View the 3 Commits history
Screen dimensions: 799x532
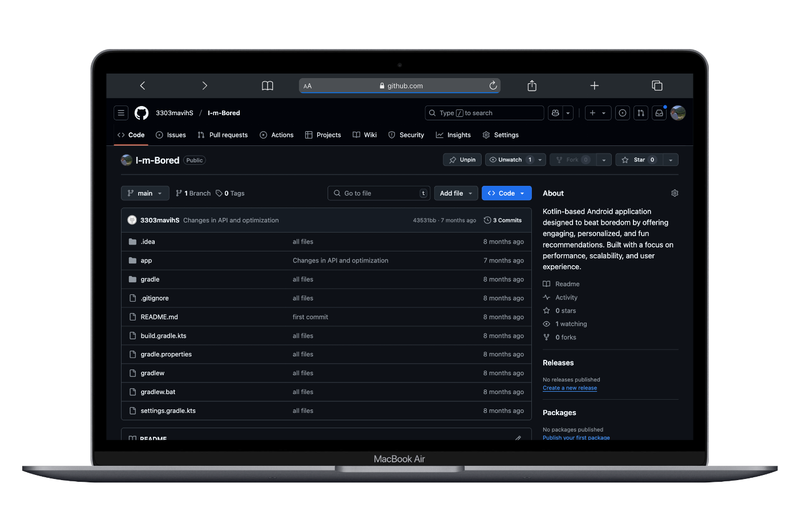tap(503, 220)
